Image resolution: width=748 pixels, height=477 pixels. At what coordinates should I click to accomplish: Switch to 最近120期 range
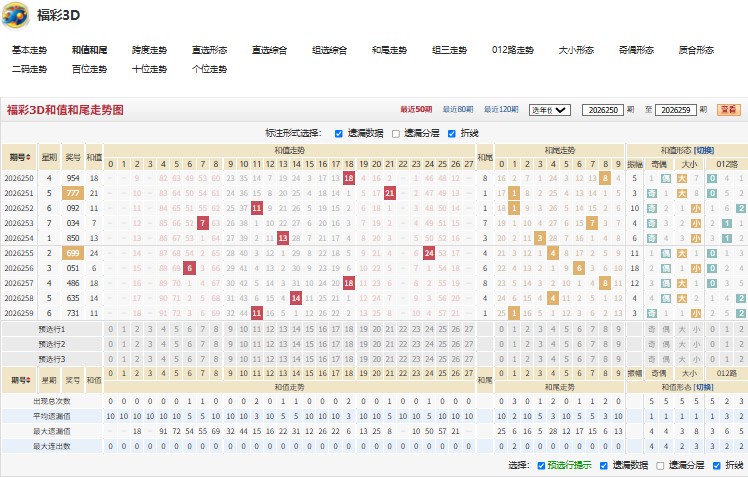(x=501, y=110)
